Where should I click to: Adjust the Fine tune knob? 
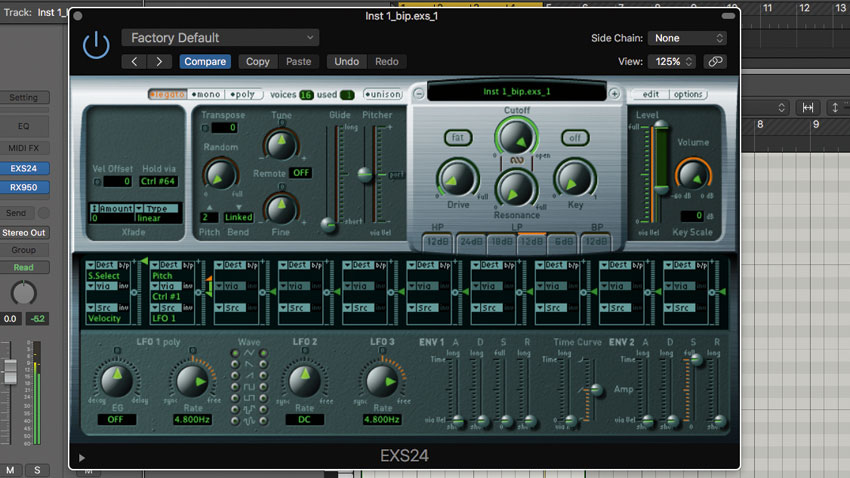tap(281, 209)
